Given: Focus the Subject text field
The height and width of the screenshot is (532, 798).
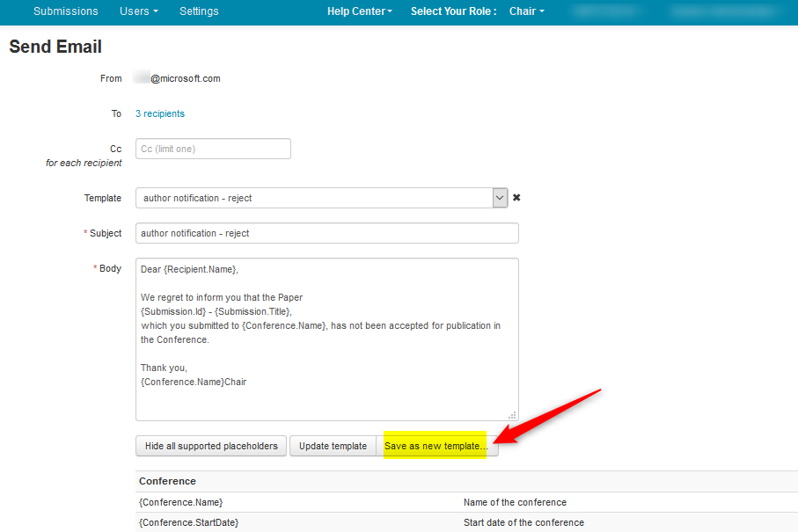Looking at the screenshot, I should pos(326,233).
